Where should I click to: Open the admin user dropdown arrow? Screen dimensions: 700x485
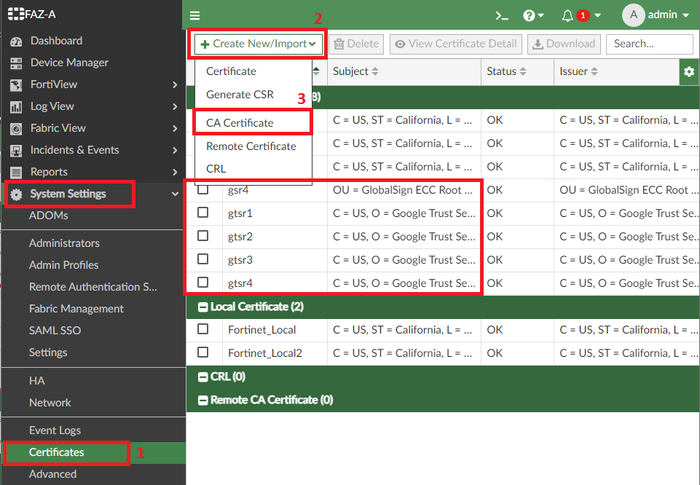tap(686, 16)
